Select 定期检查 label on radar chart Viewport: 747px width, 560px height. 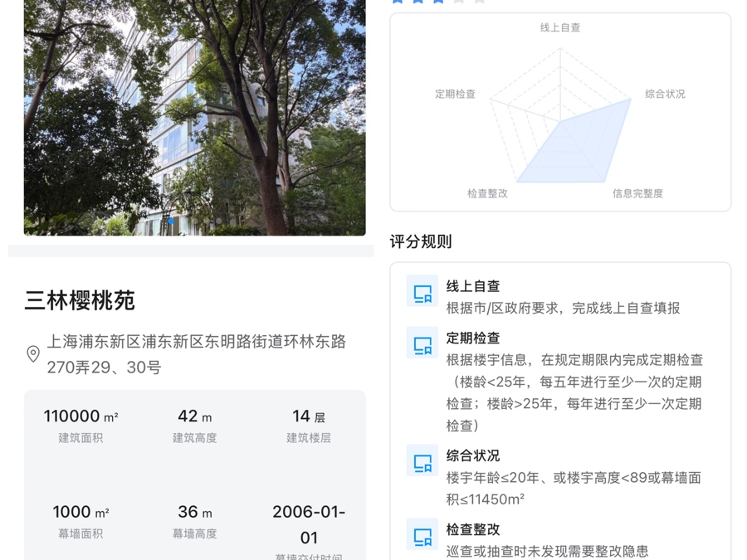tap(455, 94)
